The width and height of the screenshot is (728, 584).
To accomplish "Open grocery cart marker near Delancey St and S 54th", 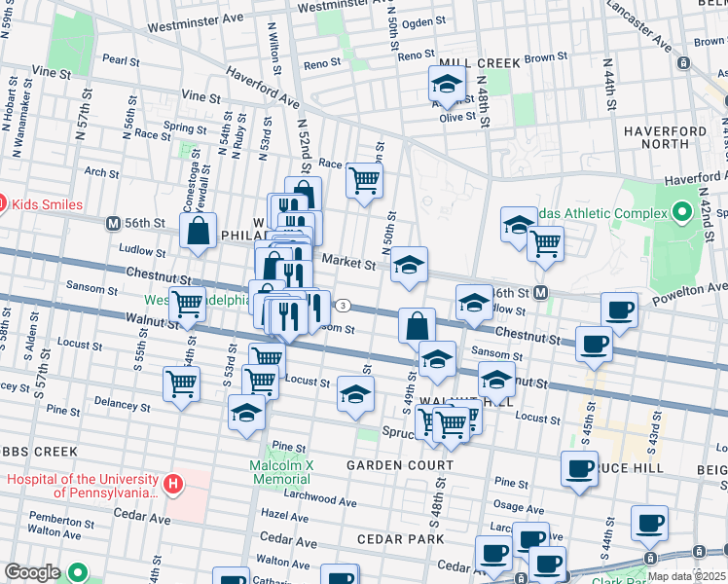I will (x=182, y=385).
